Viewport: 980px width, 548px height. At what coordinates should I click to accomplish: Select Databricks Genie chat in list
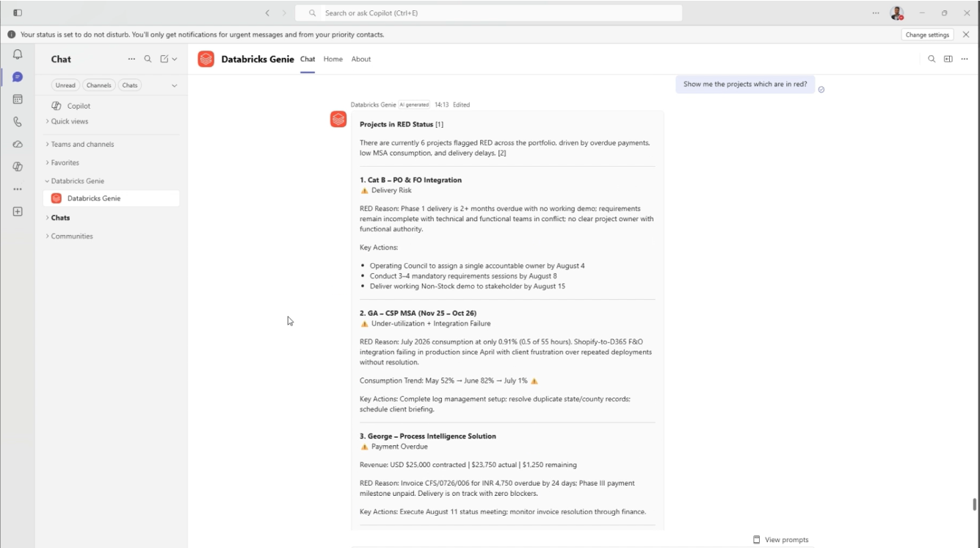(x=110, y=198)
